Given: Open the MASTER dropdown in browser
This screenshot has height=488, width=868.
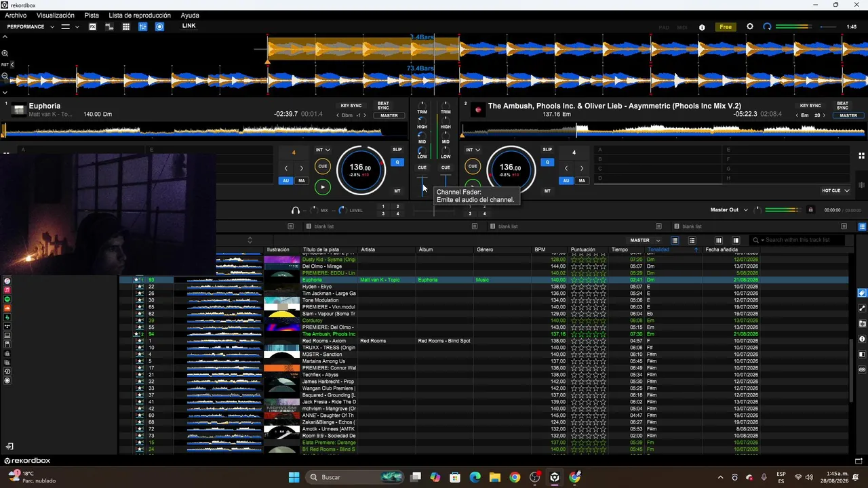Looking at the screenshot, I should click(x=645, y=240).
